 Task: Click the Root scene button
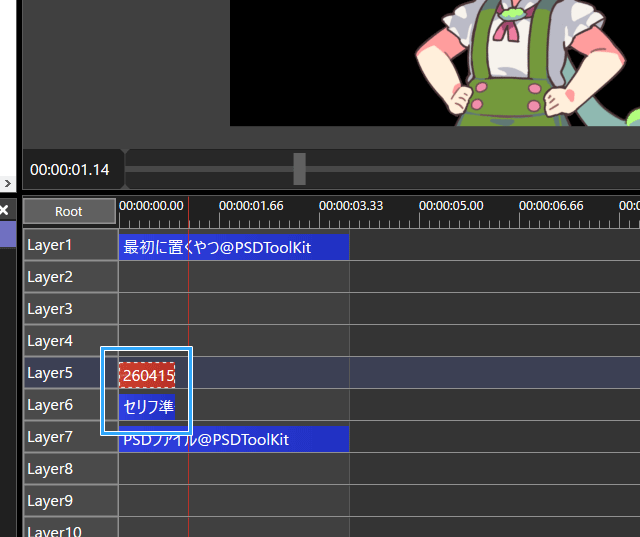coord(69,211)
